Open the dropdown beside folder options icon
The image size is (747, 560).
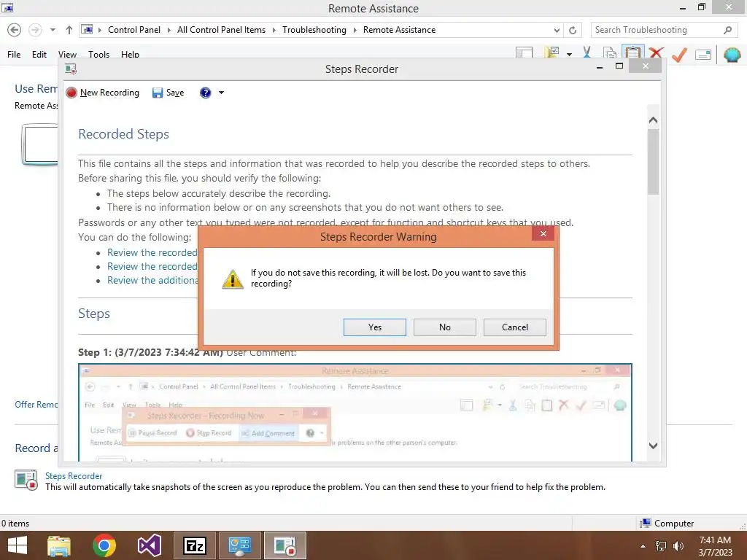(x=569, y=54)
